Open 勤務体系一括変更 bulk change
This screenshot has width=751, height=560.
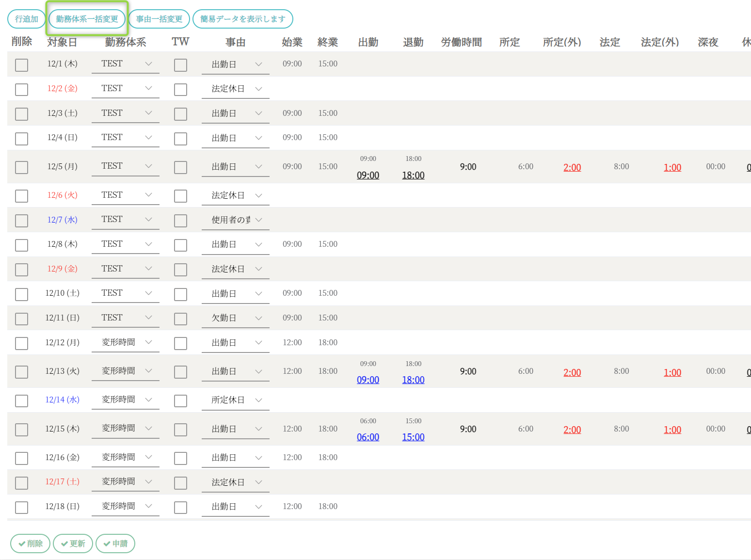(x=87, y=19)
